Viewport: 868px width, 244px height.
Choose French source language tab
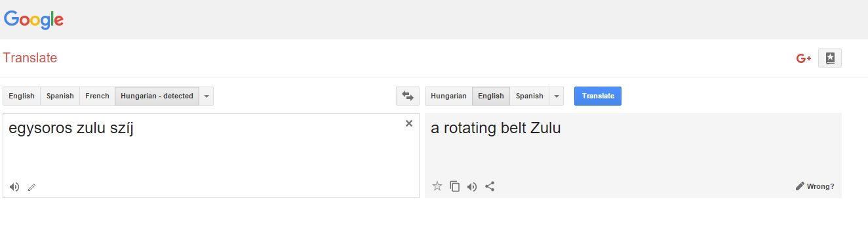coord(97,96)
